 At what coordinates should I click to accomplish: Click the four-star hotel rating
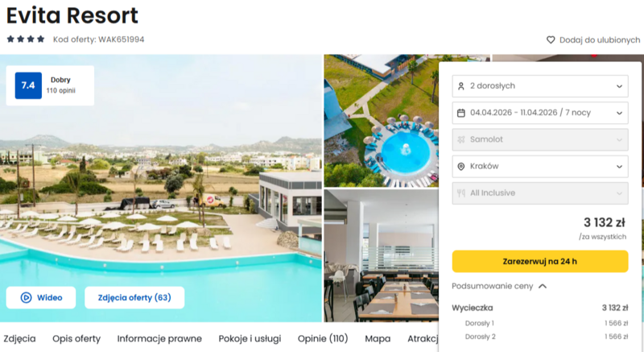point(26,39)
